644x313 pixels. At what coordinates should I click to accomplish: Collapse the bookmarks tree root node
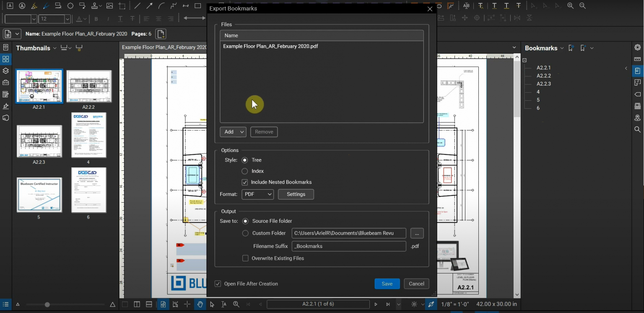click(525, 60)
